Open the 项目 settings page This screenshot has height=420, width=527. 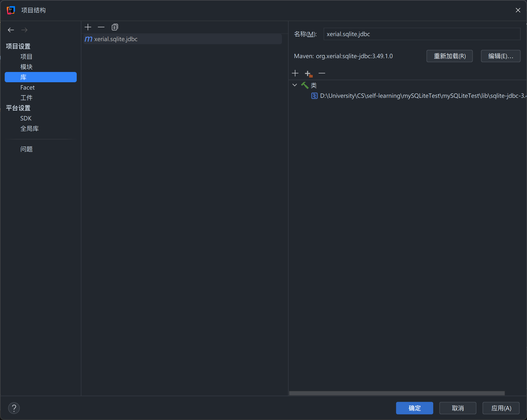coord(26,57)
